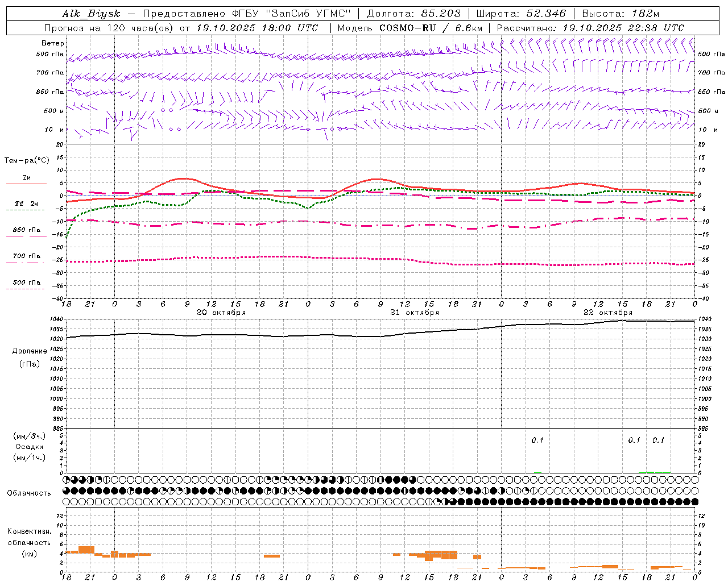Click the right-side 700 гПа wind label

pyautogui.click(x=712, y=73)
